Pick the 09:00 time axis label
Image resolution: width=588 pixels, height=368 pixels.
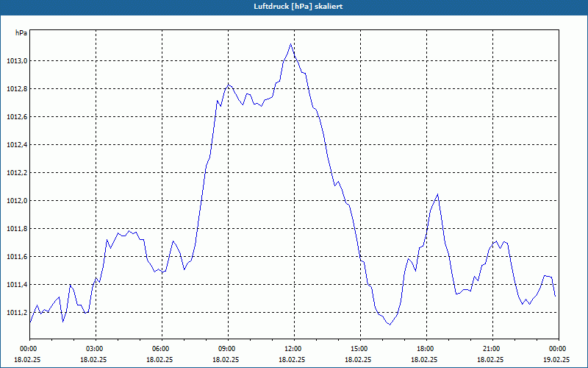coord(228,349)
